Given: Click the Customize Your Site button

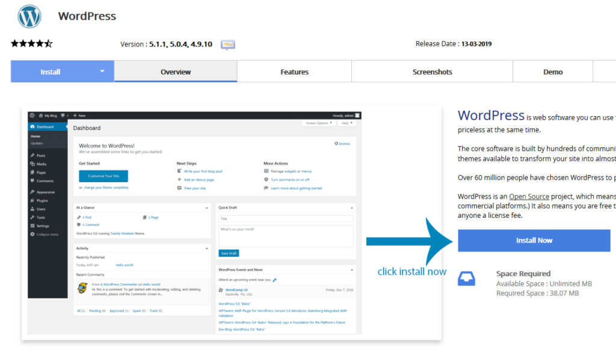Looking at the screenshot, I should pos(103,176).
